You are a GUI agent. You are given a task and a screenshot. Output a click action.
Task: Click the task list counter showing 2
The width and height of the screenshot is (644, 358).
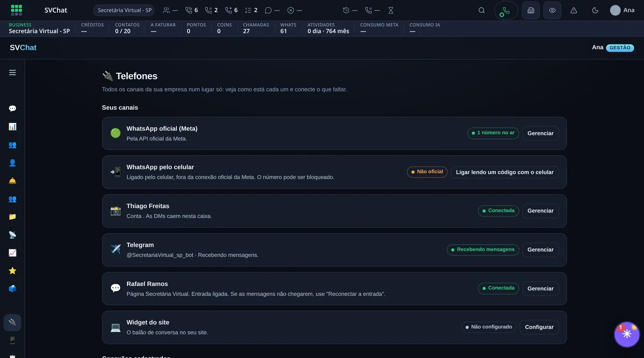(251, 10)
